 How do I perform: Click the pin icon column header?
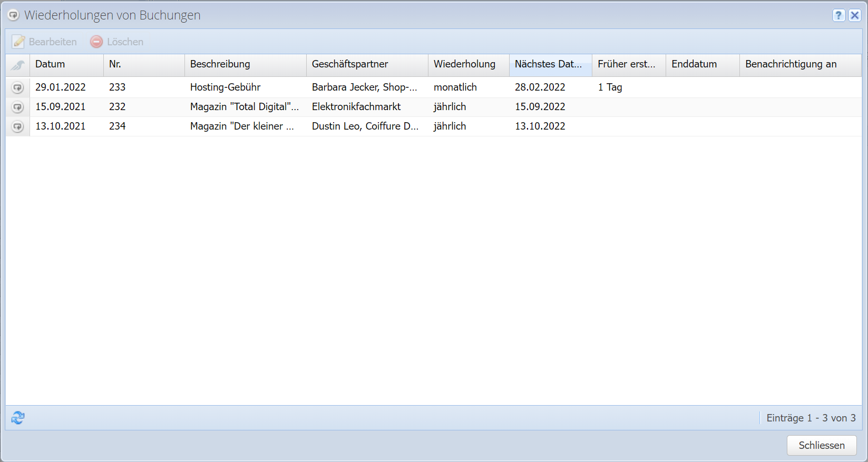click(x=18, y=65)
